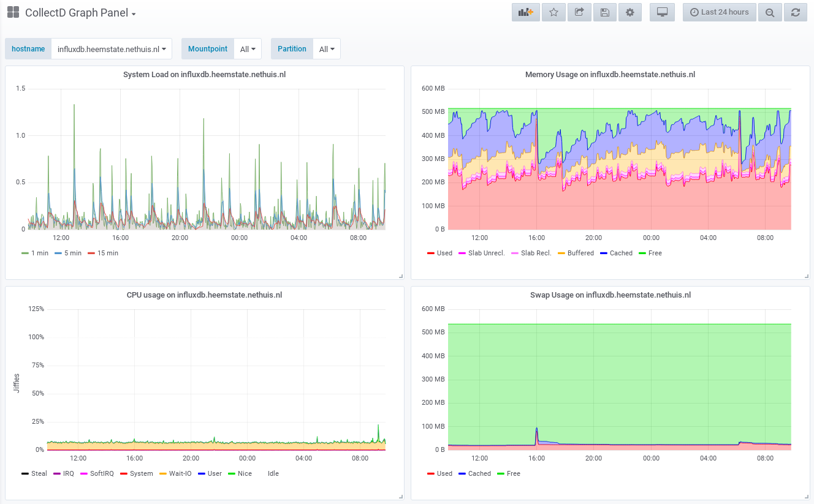Toggle the Cached series in Memory Usage legend

point(616,253)
